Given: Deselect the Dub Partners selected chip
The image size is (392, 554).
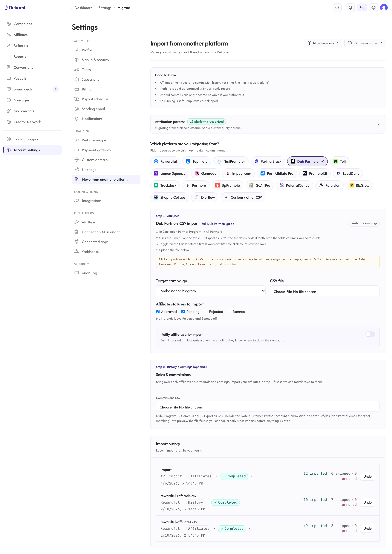Looking at the screenshot, I should pyautogui.click(x=307, y=161).
